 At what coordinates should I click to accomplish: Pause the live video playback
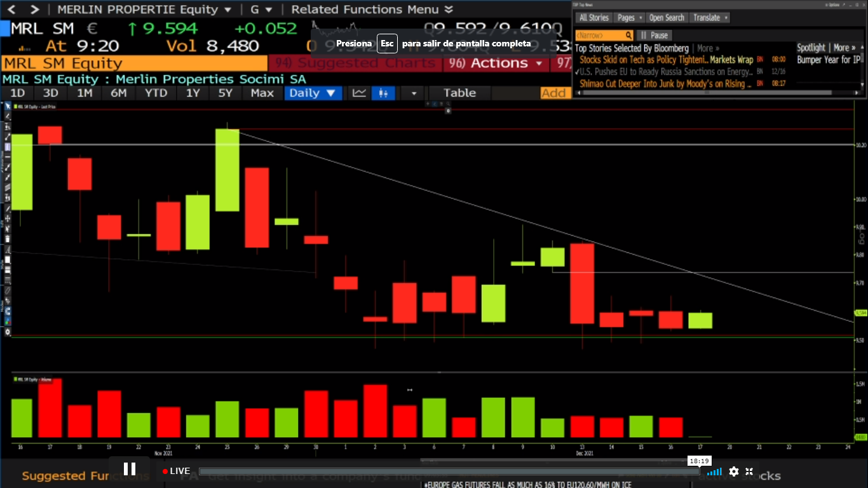[130, 470]
